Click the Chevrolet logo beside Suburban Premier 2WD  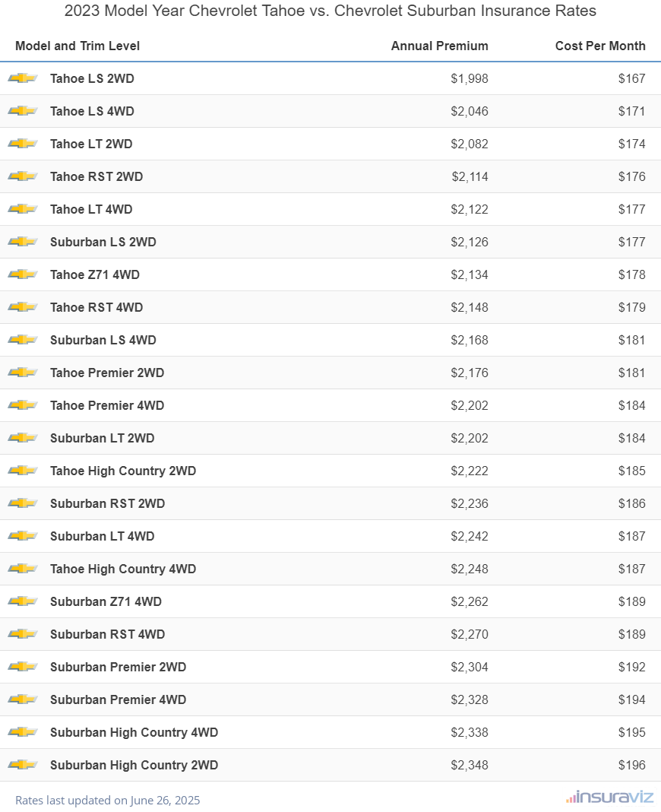(23, 667)
